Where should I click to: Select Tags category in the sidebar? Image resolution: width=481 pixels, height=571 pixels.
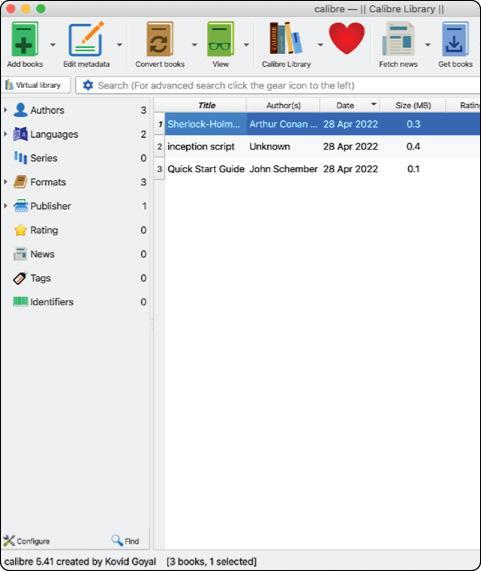pos(40,278)
